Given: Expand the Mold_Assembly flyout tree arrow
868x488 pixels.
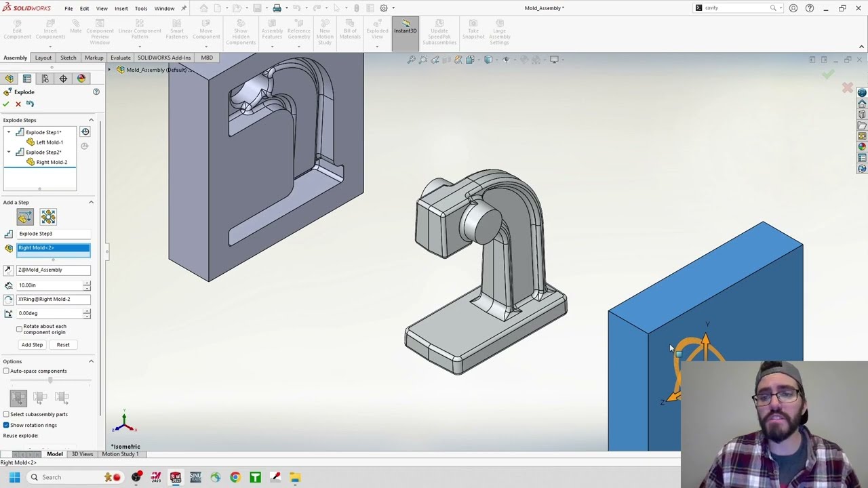Looking at the screenshot, I should click(109, 70).
